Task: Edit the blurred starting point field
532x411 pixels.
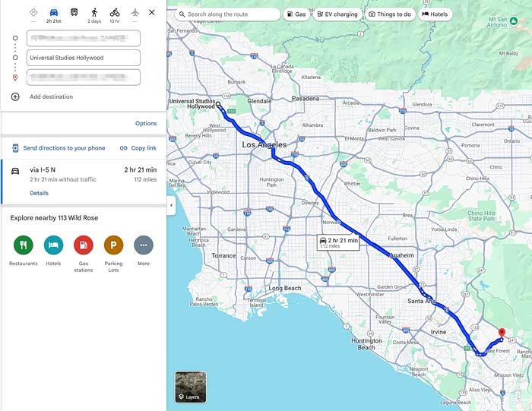Action: (84, 38)
